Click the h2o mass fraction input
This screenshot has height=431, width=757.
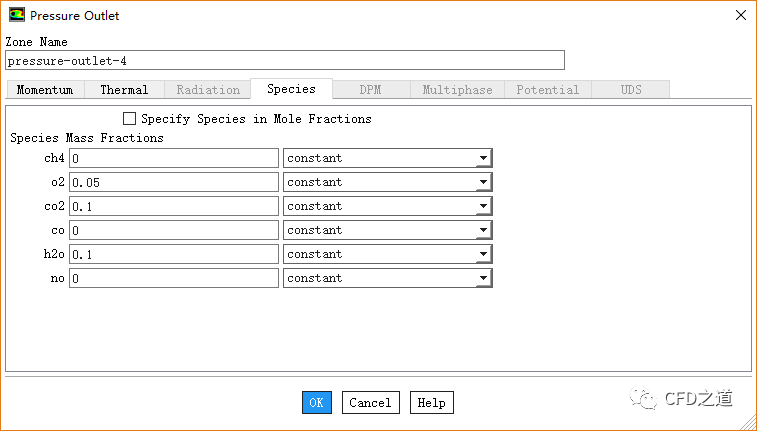coord(174,254)
